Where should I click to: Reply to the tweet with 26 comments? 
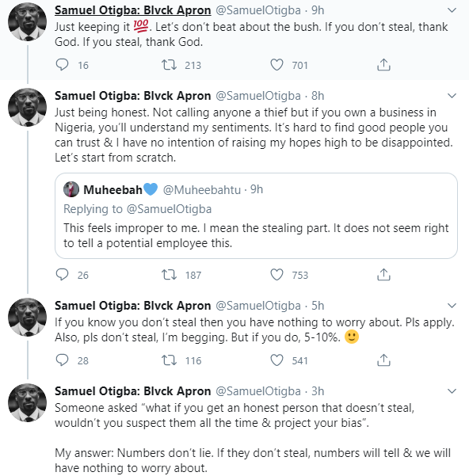click(63, 275)
